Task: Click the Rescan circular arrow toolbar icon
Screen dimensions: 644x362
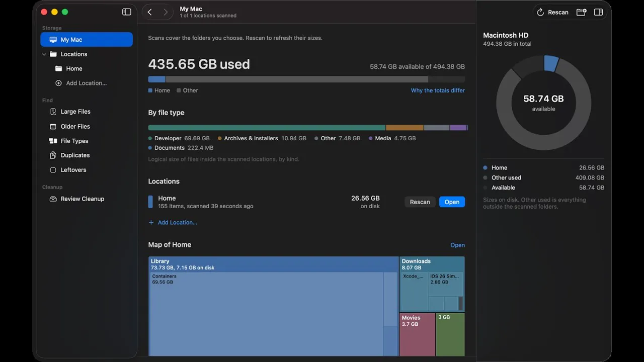Action: tap(540, 12)
